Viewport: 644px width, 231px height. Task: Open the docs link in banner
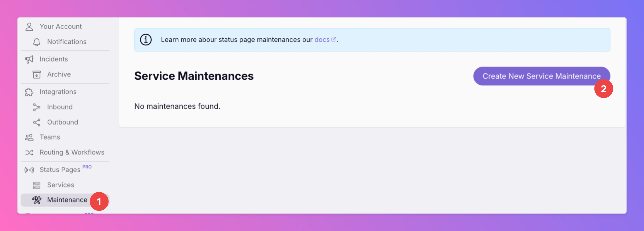pyautogui.click(x=322, y=40)
